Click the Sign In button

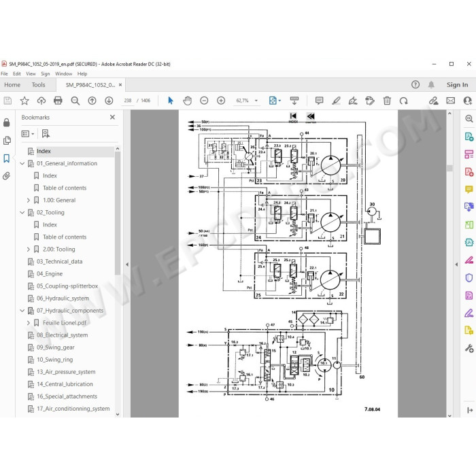click(457, 85)
